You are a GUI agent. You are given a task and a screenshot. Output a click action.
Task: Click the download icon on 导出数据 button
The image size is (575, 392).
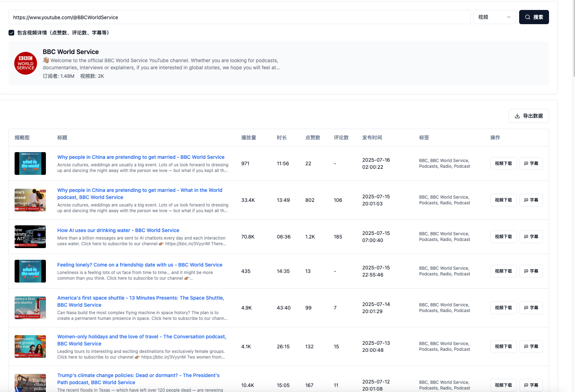click(x=517, y=116)
